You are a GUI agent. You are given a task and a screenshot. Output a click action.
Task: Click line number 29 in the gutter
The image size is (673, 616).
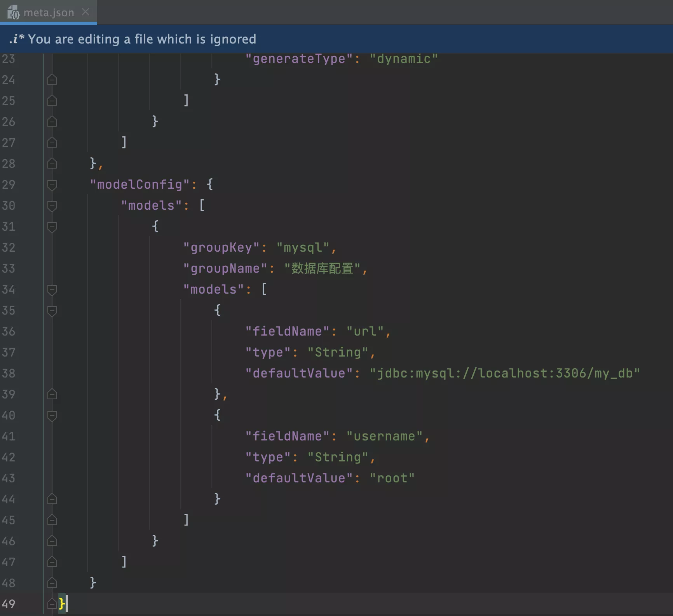click(x=9, y=184)
